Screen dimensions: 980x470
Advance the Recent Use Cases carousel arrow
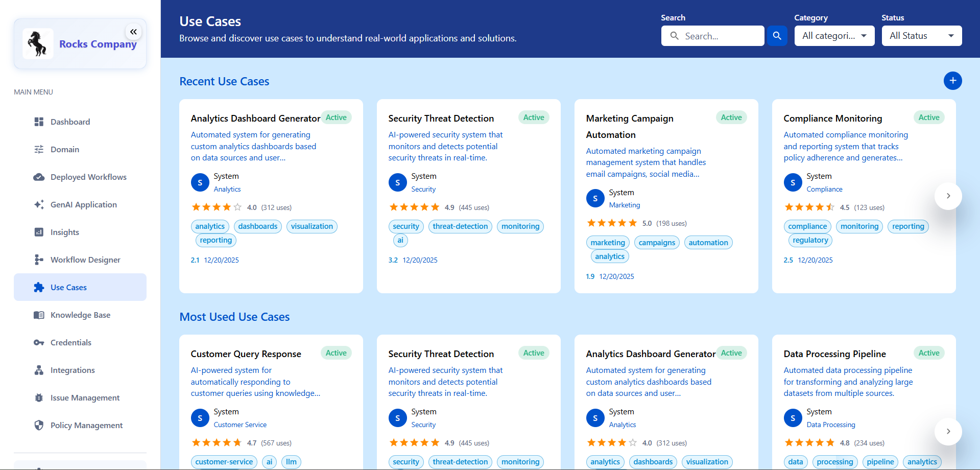click(948, 196)
